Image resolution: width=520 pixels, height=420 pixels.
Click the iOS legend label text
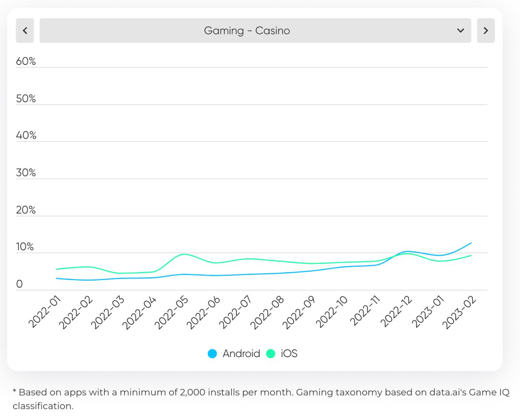[x=289, y=353]
